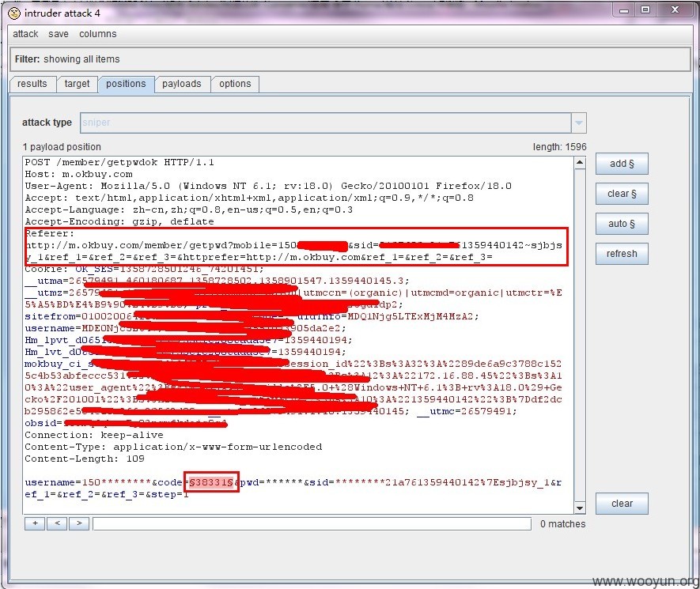The width and height of the screenshot is (700, 589).
Task: Open the columns menu
Action: [x=98, y=34]
